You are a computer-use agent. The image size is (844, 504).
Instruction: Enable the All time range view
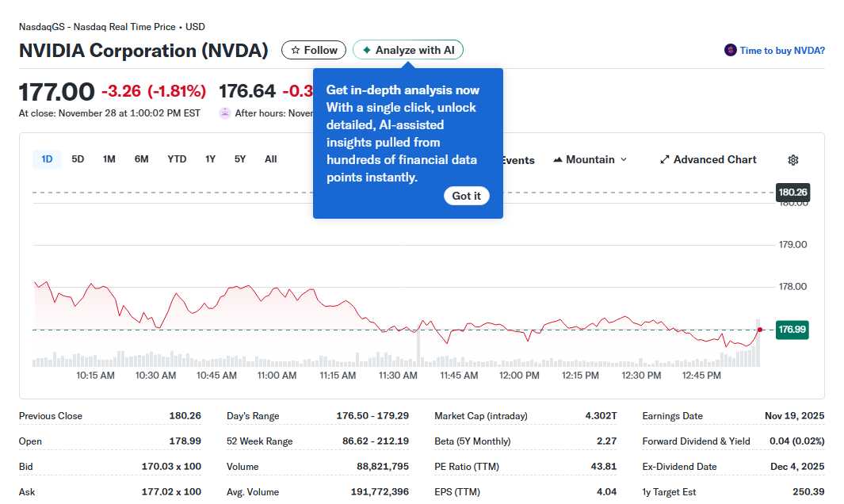tap(270, 158)
